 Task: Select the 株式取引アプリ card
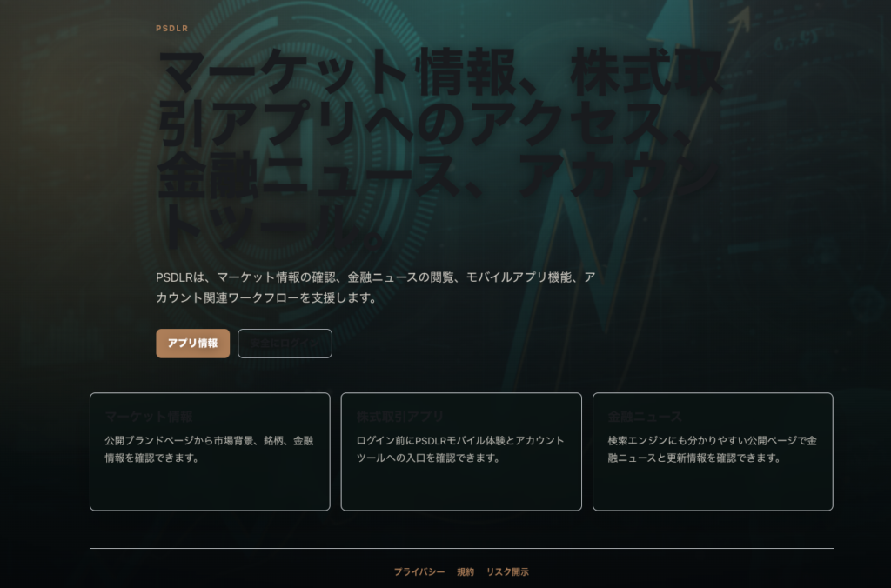[x=461, y=451]
